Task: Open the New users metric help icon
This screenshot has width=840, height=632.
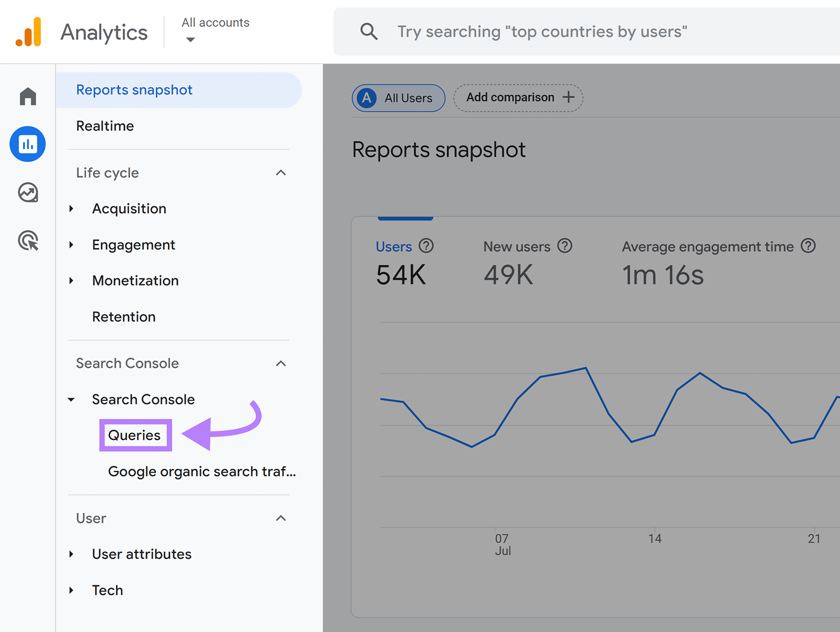Action: pyautogui.click(x=564, y=245)
